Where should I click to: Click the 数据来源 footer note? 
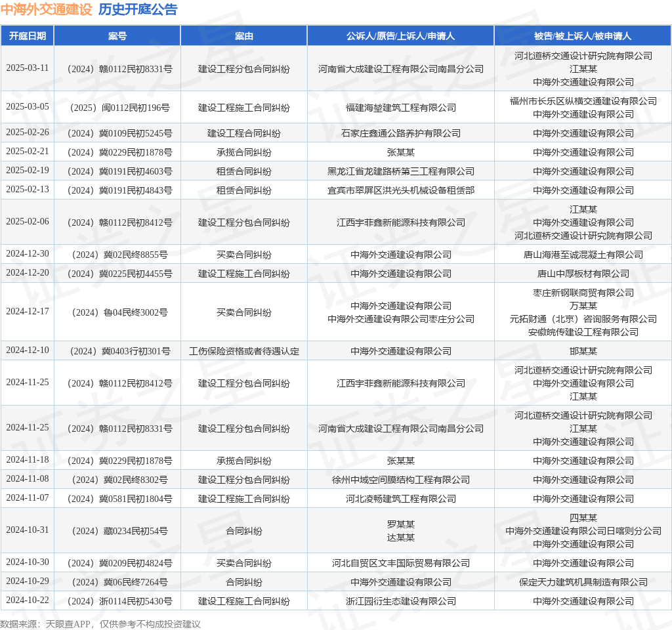click(100, 624)
